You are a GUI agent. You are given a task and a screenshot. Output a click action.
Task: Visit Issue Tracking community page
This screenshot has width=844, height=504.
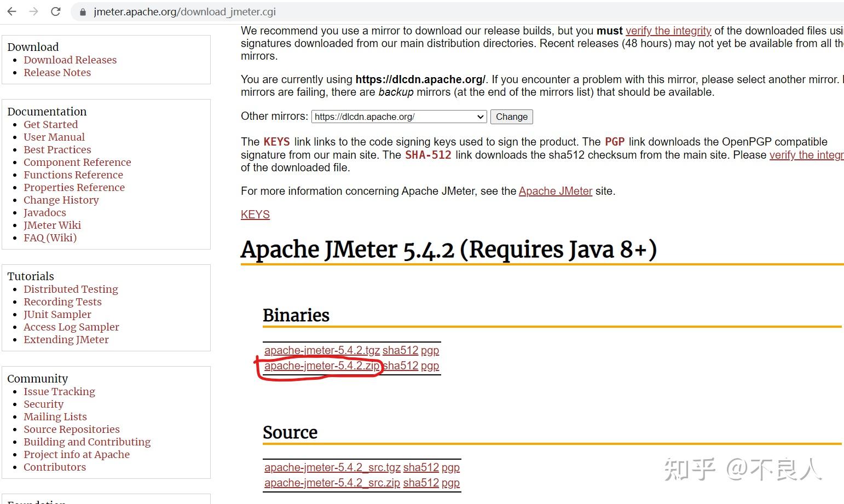click(x=59, y=391)
